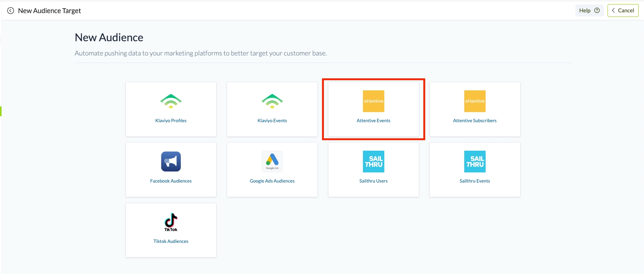Screen dimensions: 644x274
Task: Click the Facebook Audiences megaphone icon
Action: pos(171,162)
